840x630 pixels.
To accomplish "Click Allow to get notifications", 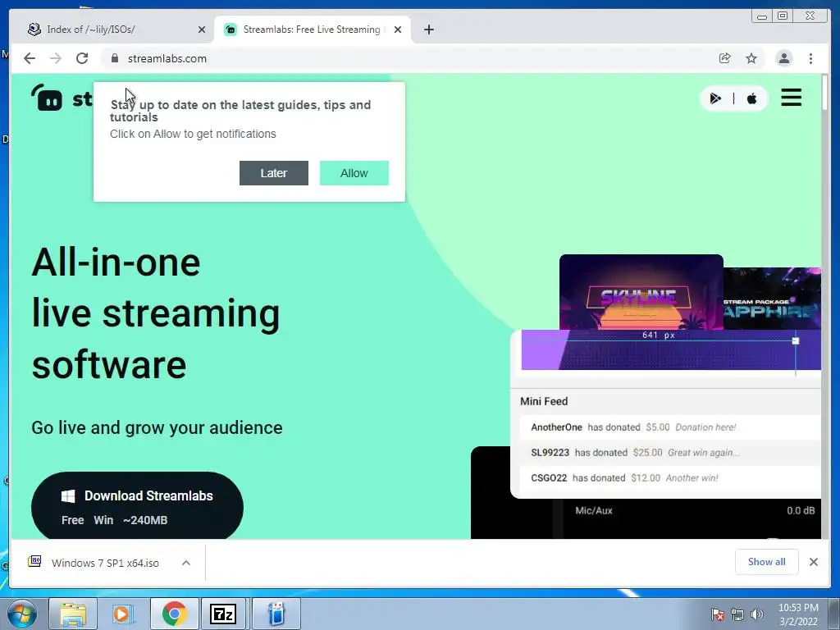I will tap(354, 173).
